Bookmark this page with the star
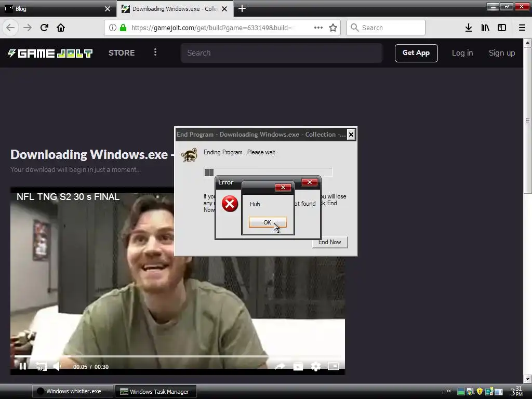Image resolution: width=532 pixels, height=399 pixels. [333, 28]
